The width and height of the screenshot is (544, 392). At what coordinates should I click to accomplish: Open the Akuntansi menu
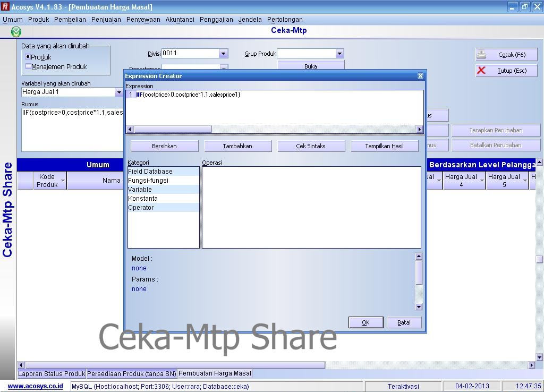(x=180, y=20)
